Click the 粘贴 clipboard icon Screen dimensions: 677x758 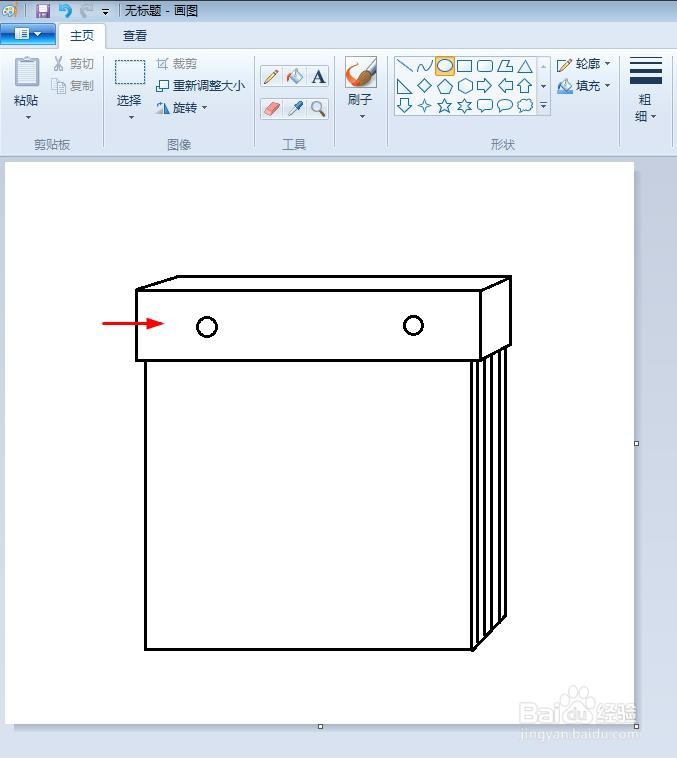pos(27,72)
